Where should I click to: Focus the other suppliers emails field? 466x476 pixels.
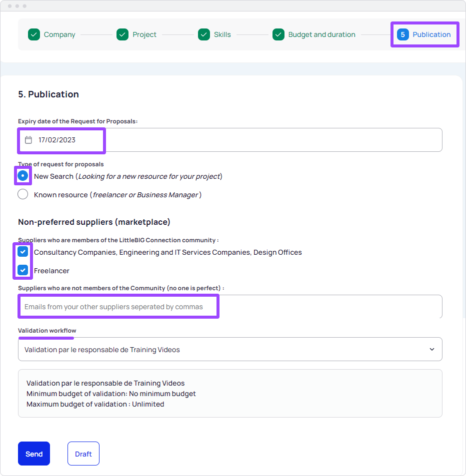(230, 307)
